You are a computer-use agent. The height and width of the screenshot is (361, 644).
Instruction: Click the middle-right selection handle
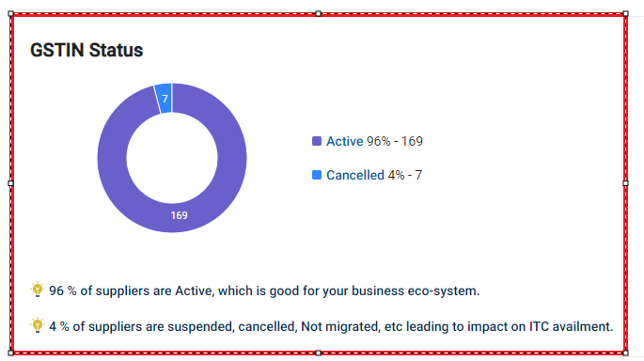pyautogui.click(x=625, y=183)
